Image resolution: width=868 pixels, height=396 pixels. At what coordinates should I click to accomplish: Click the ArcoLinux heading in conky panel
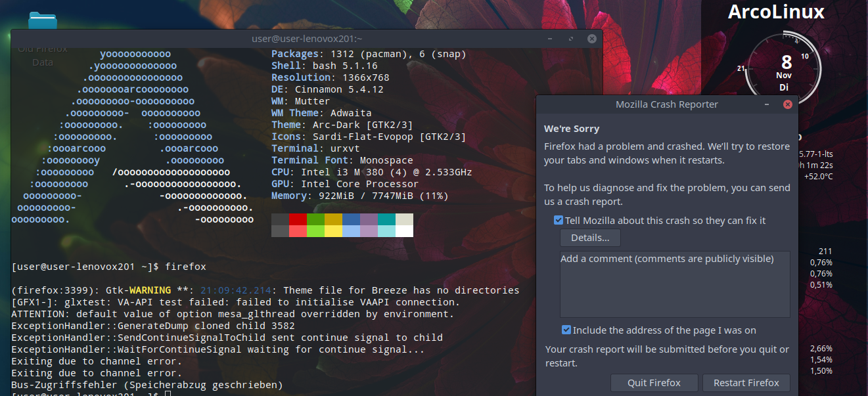point(776,12)
